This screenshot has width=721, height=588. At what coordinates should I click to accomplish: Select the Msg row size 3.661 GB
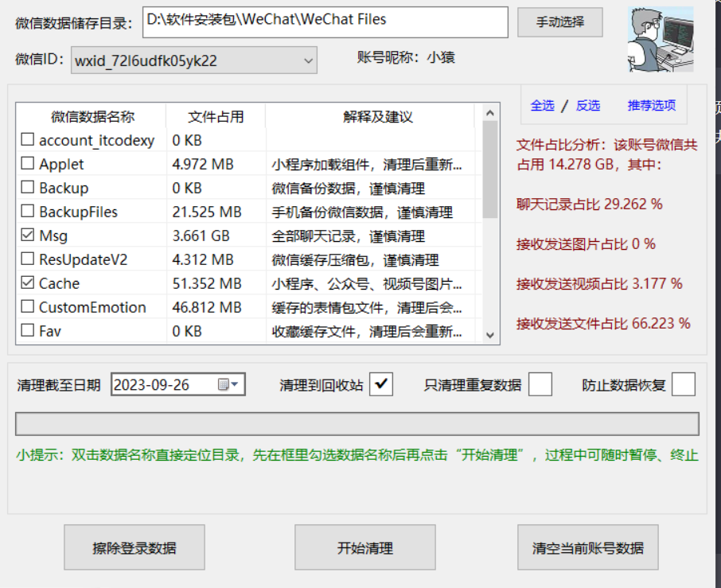pyautogui.click(x=201, y=236)
